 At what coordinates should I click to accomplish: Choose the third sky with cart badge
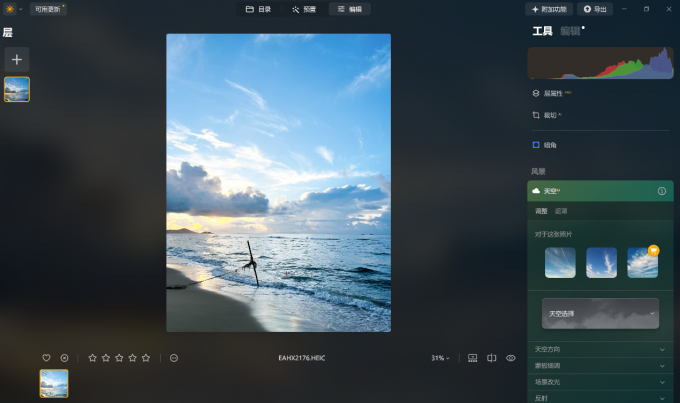(x=642, y=262)
